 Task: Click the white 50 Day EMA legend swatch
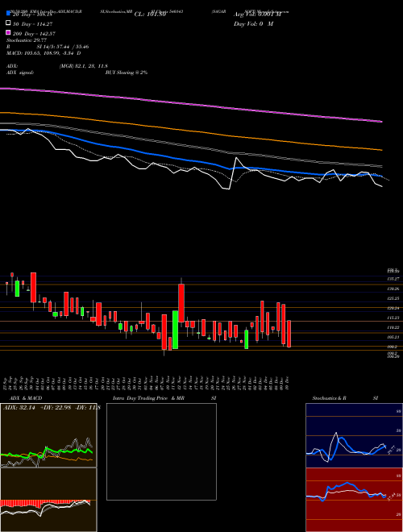pyautogui.click(x=9, y=23)
